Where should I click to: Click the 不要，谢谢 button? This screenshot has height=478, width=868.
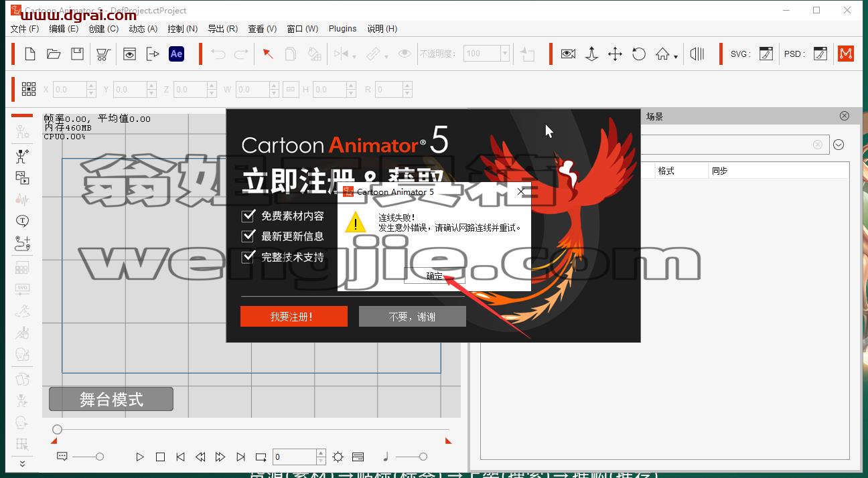pyautogui.click(x=412, y=317)
